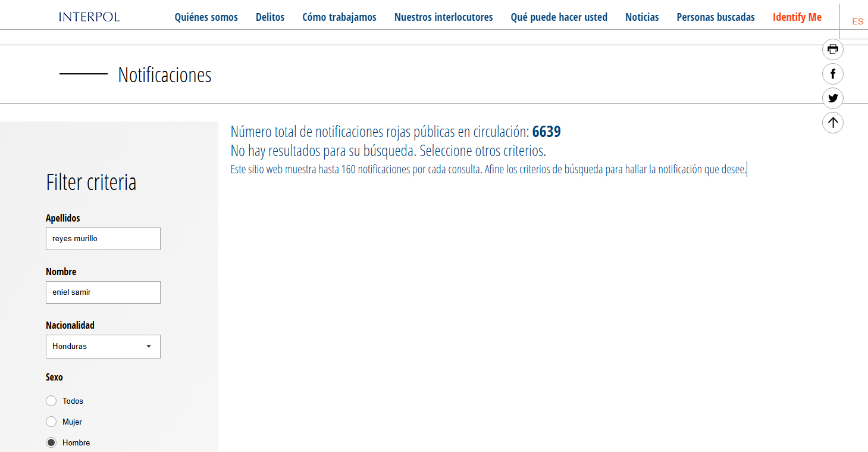Click the Nombre input field

pos(103,292)
